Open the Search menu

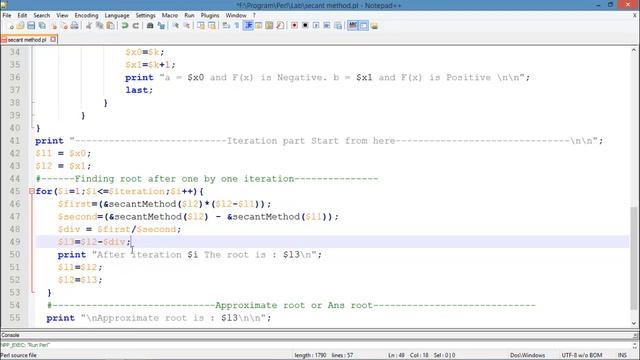coord(42,16)
